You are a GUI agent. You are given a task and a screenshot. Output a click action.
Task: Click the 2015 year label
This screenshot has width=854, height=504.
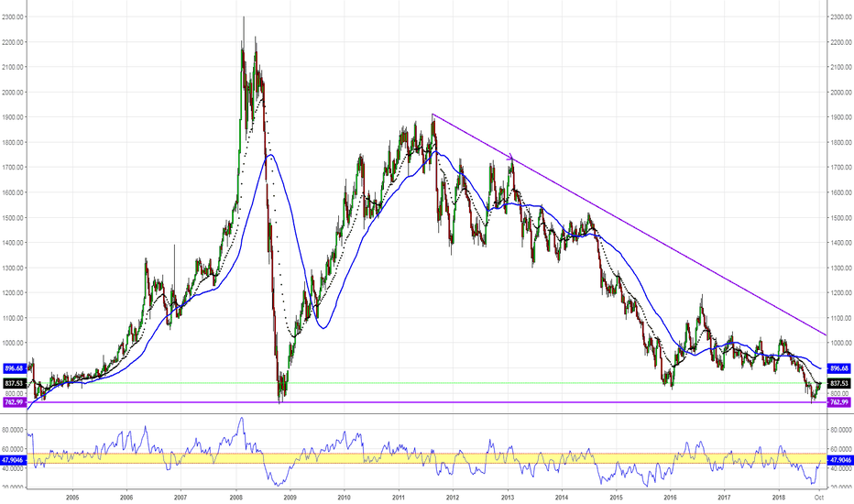pos(616,497)
